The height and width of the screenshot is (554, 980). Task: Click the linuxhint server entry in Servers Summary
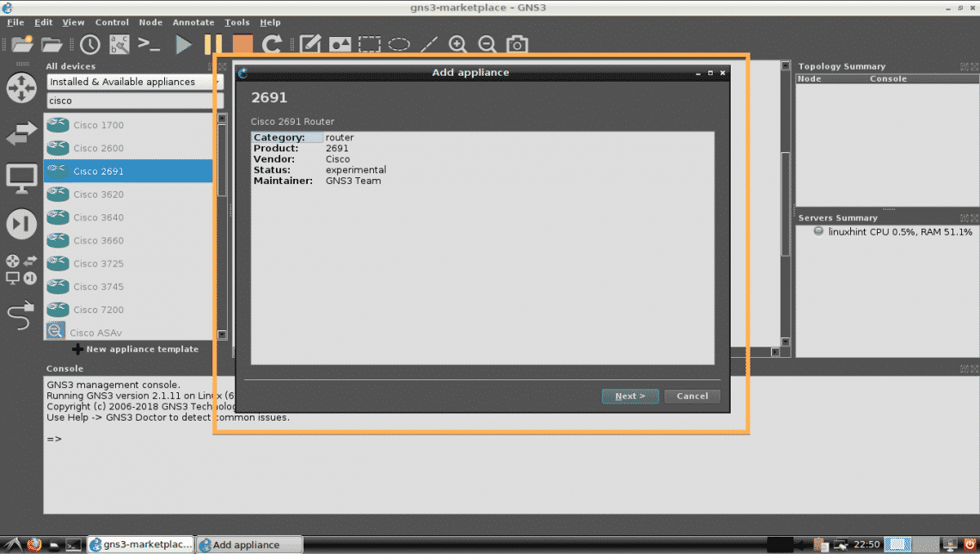(x=893, y=232)
